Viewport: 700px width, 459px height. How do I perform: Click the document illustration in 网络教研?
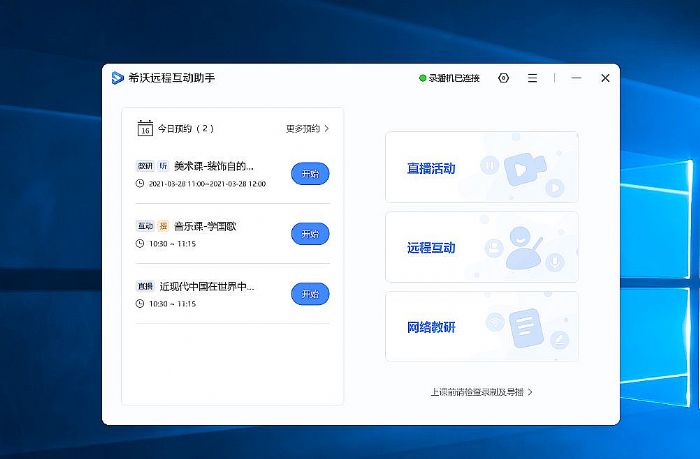[x=526, y=328]
